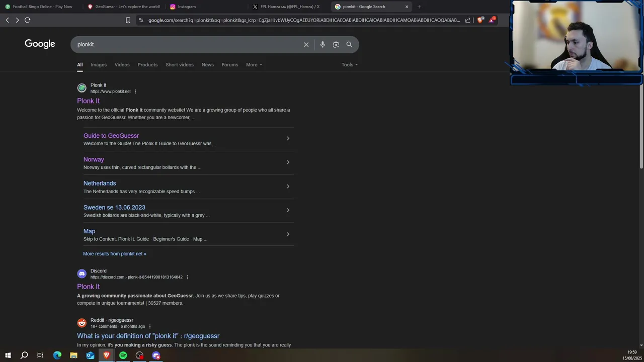Click the Discord favicon in the result

pos(82,274)
